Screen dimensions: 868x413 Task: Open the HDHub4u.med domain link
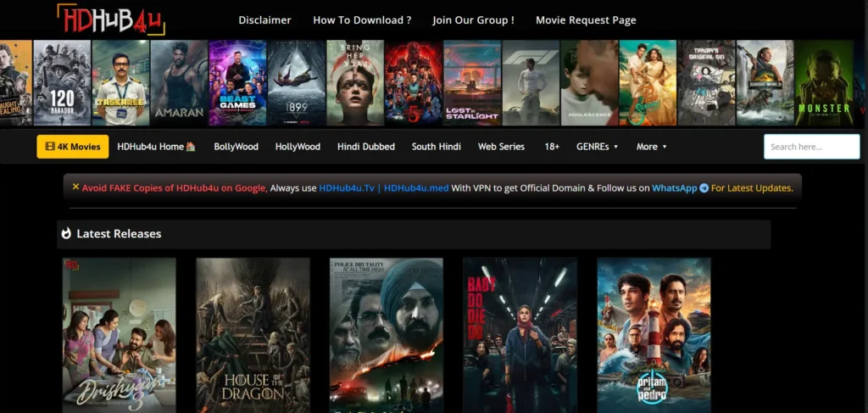[x=416, y=188]
